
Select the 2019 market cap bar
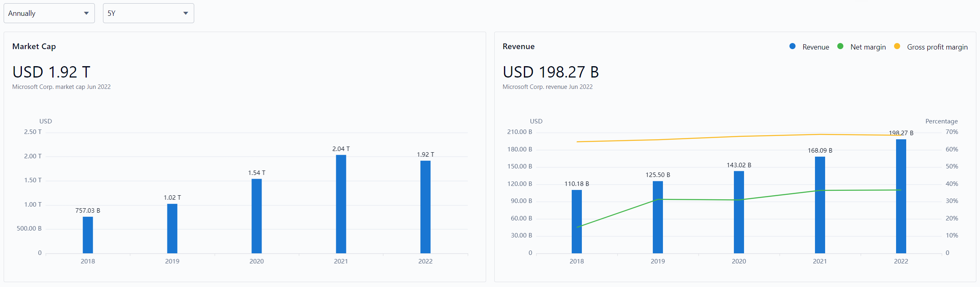172,229
